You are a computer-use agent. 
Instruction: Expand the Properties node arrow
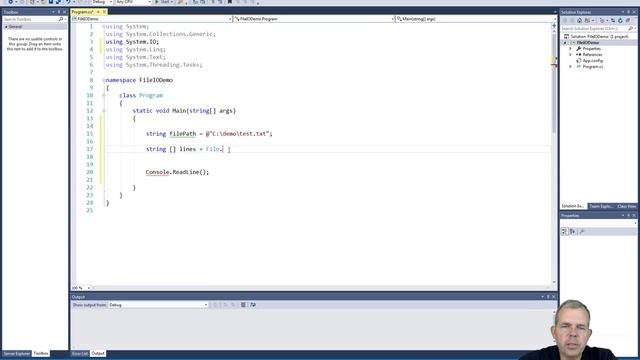point(571,49)
